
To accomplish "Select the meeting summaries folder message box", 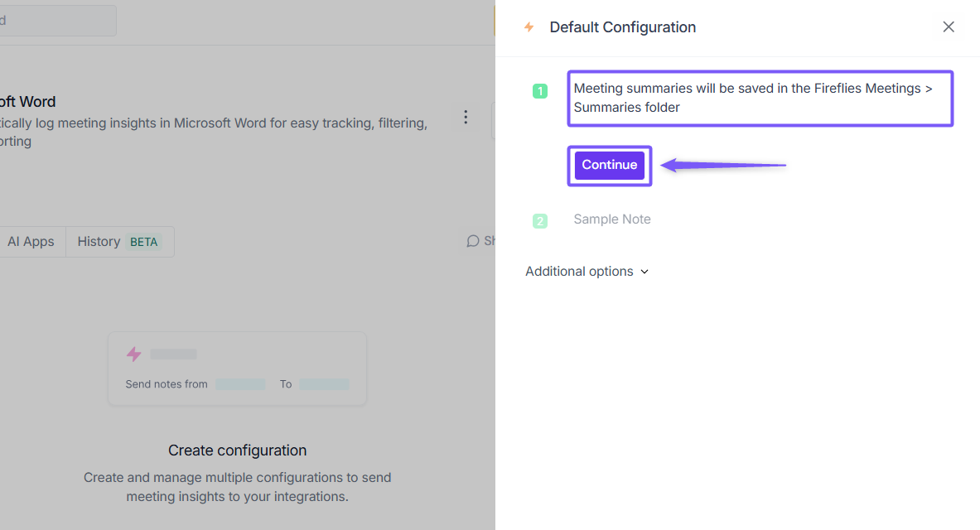I will [x=760, y=98].
